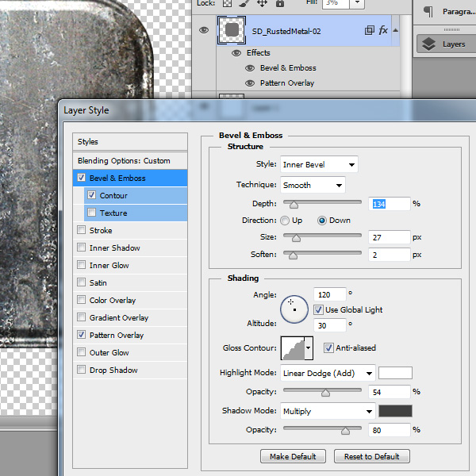The height and width of the screenshot is (476, 476).
Task: Click lock image pixels brush icon
Action: point(244,3)
